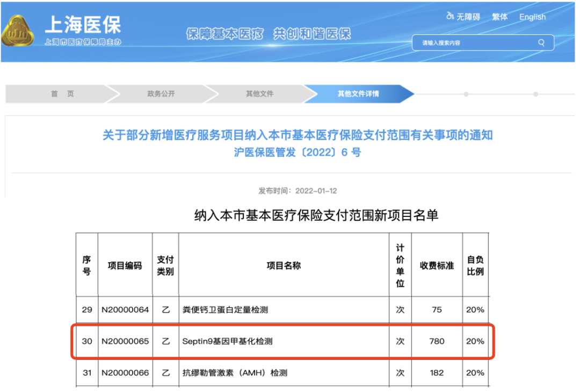The width and height of the screenshot is (580, 392).
Task: Open the 政务公开 breadcrumb step
Action: (x=161, y=93)
